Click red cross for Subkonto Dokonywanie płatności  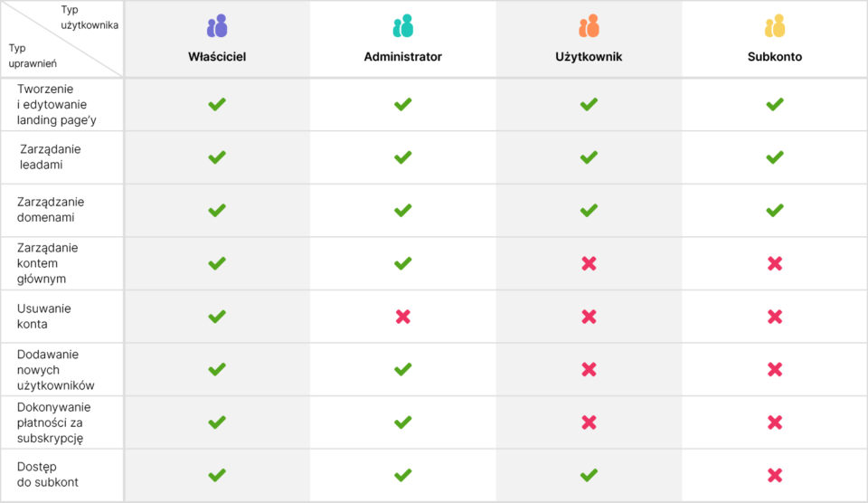point(775,422)
